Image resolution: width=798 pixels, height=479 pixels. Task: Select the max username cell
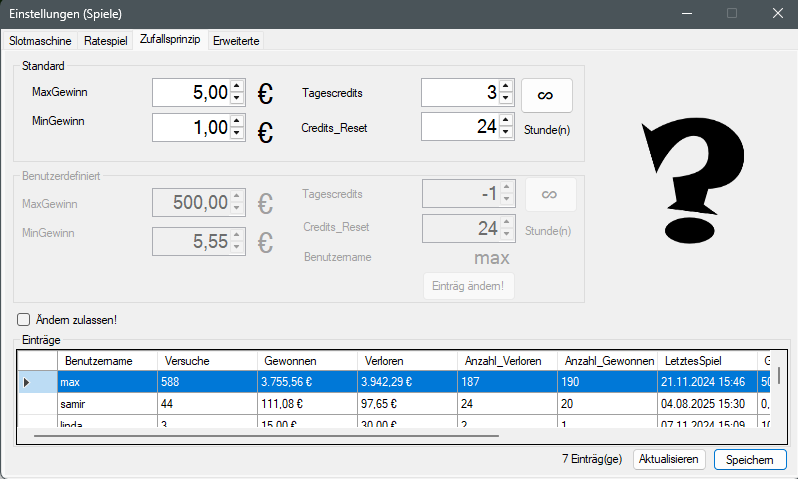(x=107, y=382)
